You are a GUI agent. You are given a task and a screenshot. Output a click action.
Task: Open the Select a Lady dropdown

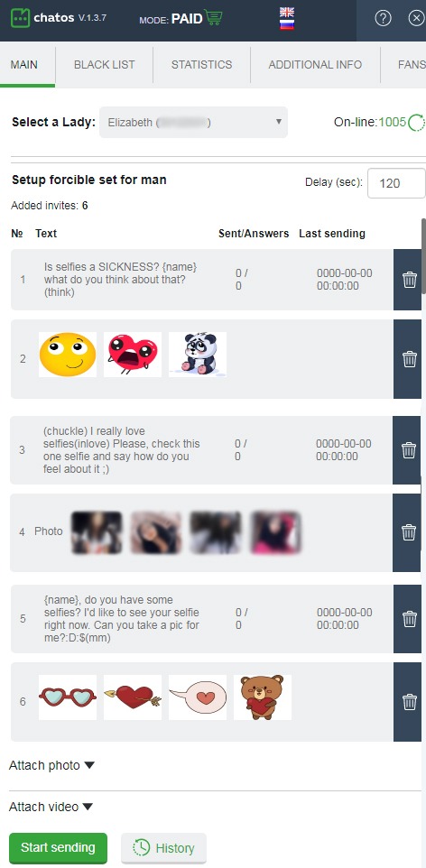[193, 123]
